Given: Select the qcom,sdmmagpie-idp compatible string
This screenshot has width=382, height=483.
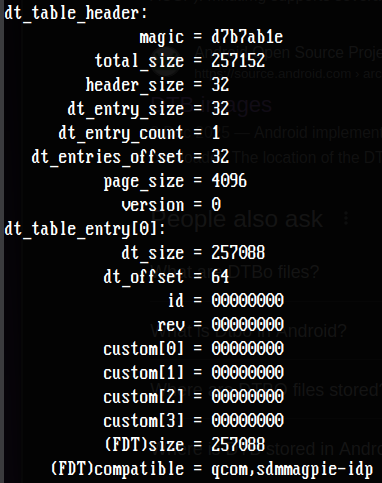Looking at the screenshot, I should [292, 470].
